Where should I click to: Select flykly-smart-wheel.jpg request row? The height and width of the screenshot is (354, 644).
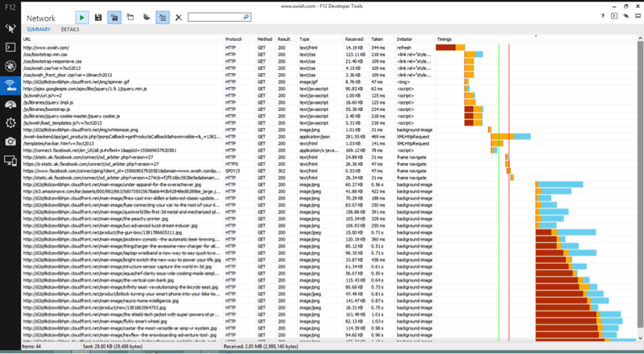click(329, 322)
